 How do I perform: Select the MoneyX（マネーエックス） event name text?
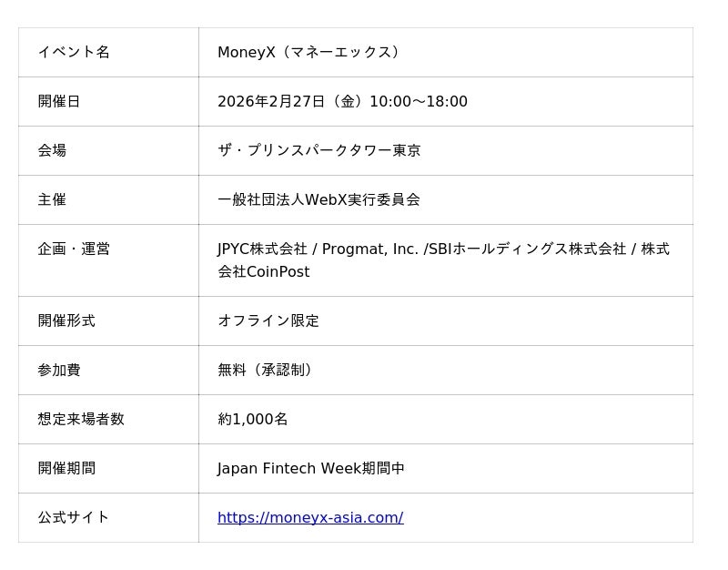(308, 52)
